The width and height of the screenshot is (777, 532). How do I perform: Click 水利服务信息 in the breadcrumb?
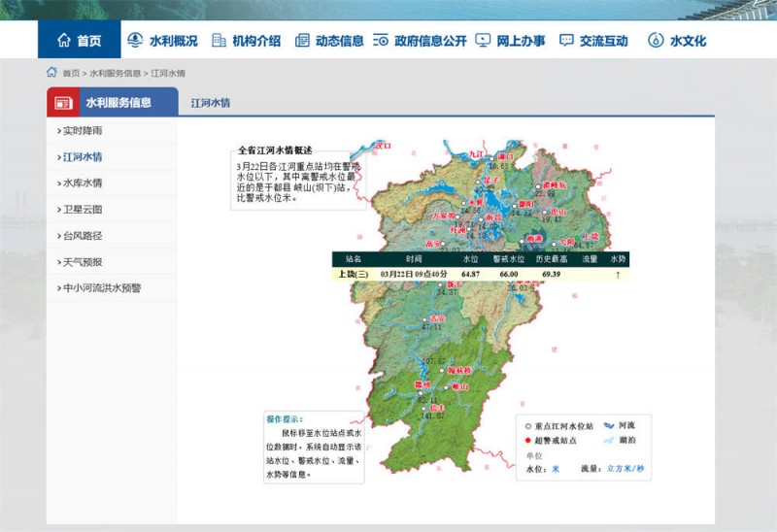pos(115,74)
